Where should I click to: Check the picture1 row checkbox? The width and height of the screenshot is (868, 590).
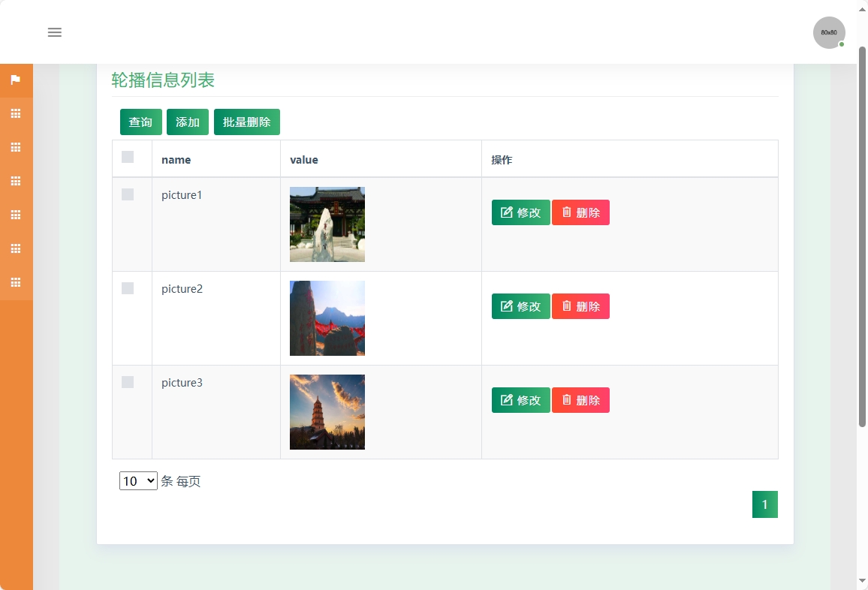[x=128, y=194]
